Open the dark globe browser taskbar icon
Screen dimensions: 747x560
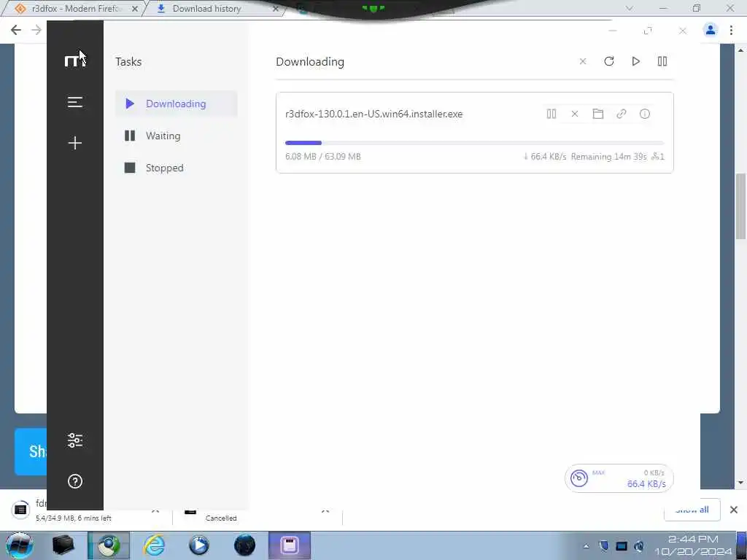244,545
